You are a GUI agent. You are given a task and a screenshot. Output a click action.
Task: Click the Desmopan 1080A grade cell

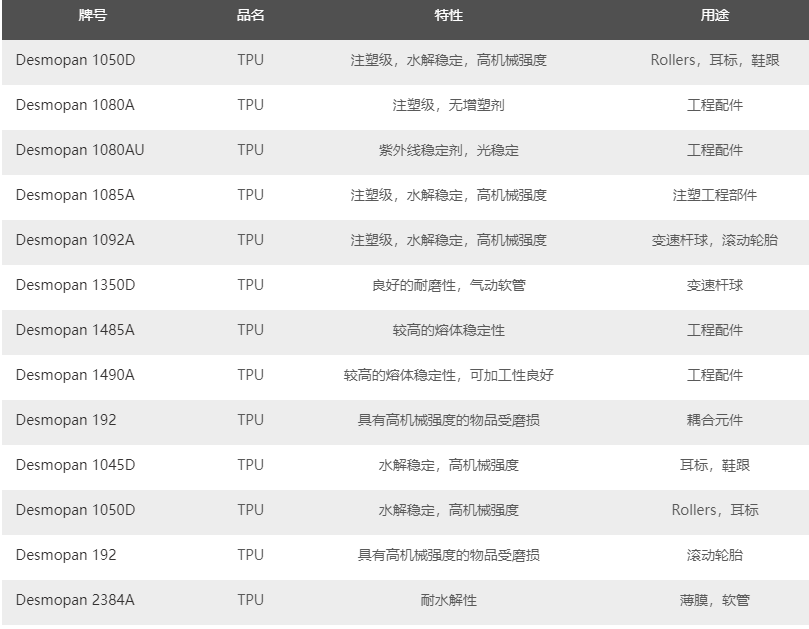[x=75, y=105]
